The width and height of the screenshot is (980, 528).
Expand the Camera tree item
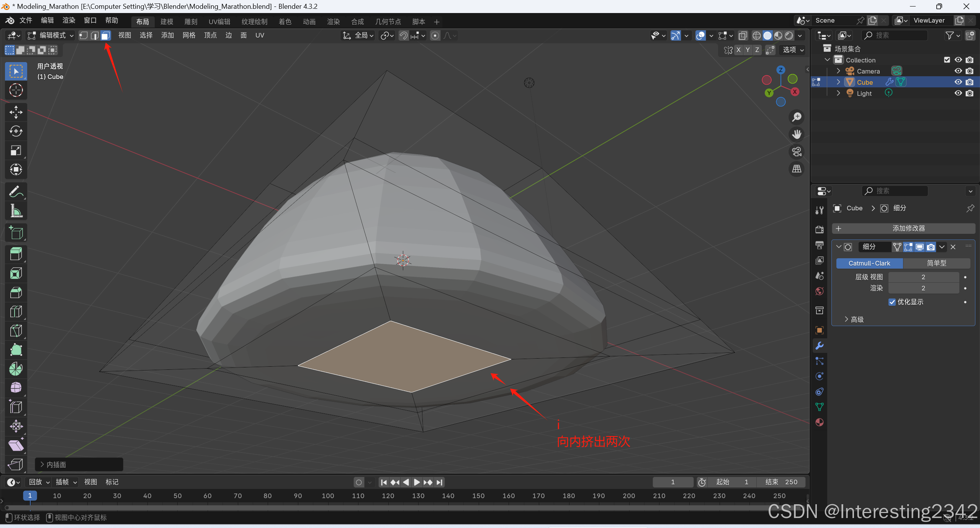point(838,71)
